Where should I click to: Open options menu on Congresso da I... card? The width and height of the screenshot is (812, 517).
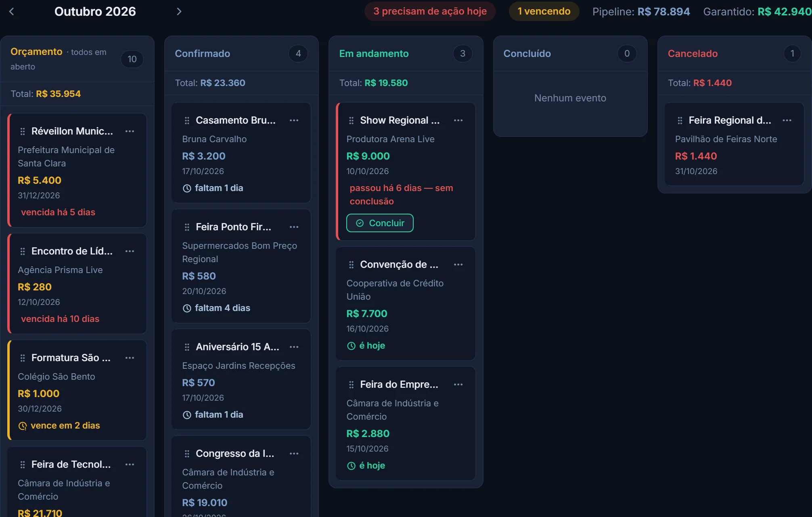coord(294,454)
